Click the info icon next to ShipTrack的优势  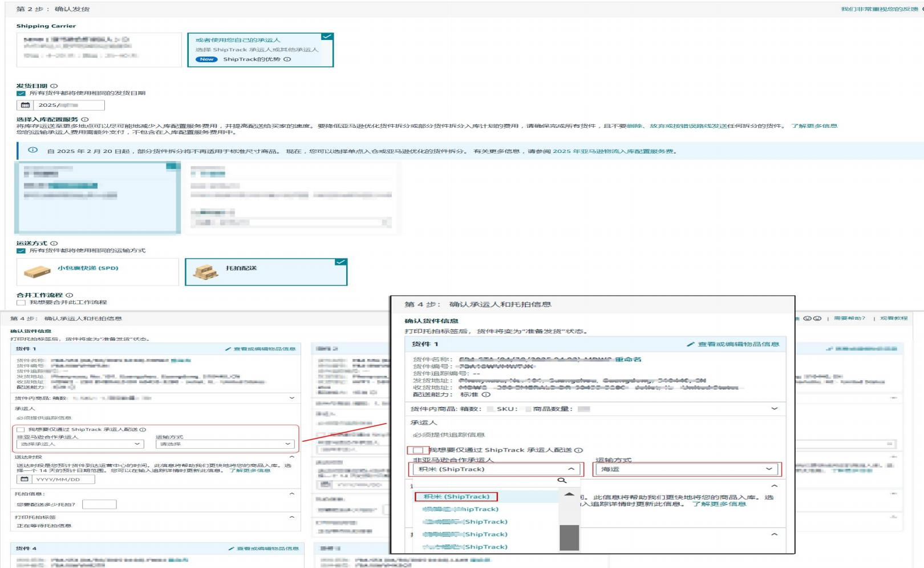coord(287,59)
